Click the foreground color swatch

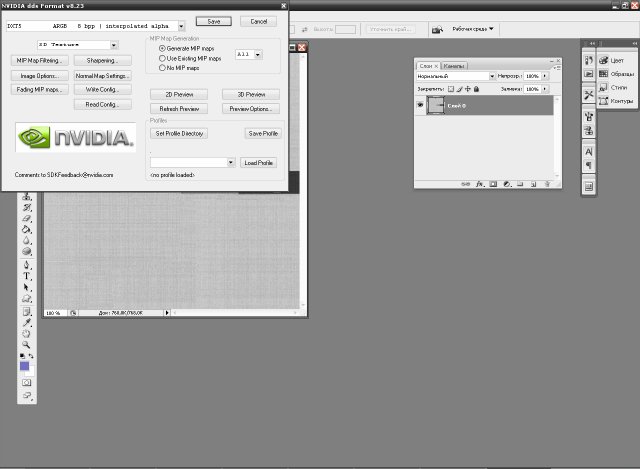click(25, 366)
